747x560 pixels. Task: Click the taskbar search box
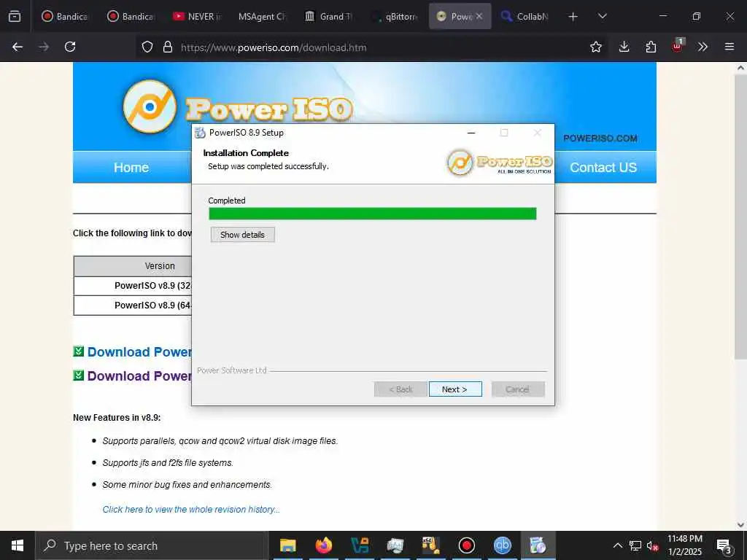(152, 545)
